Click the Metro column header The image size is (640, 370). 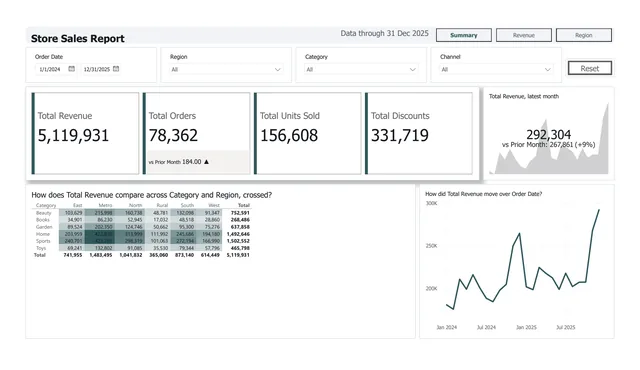click(x=105, y=205)
